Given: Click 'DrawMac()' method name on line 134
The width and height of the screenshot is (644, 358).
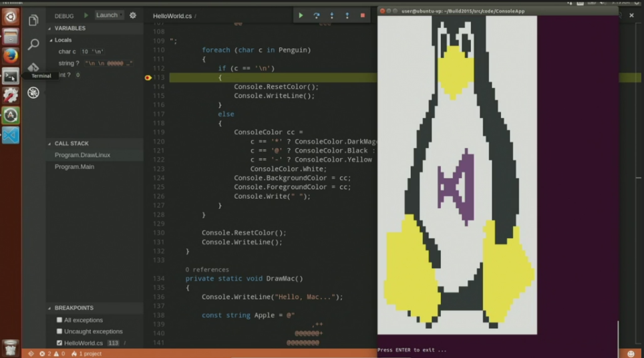Looking at the screenshot, I should click(x=285, y=279).
